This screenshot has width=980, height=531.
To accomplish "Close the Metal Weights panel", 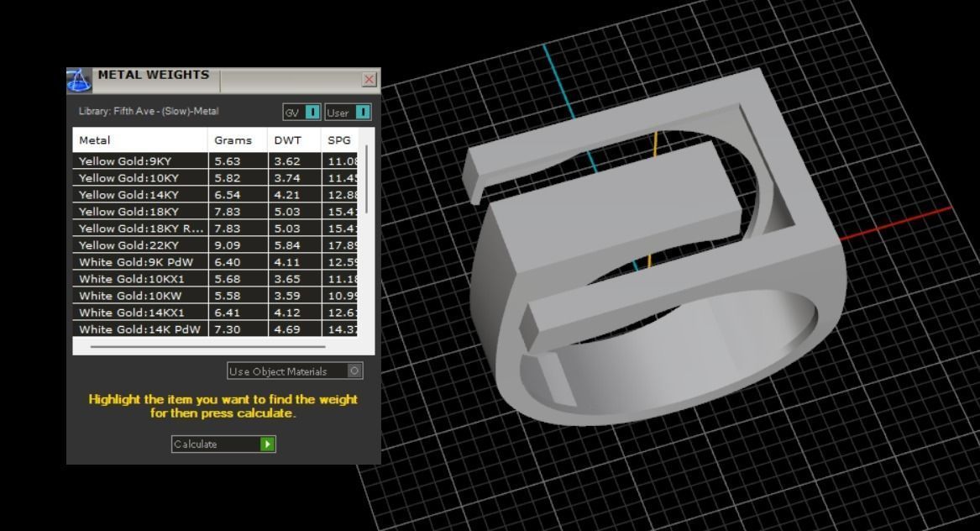I will [x=369, y=80].
